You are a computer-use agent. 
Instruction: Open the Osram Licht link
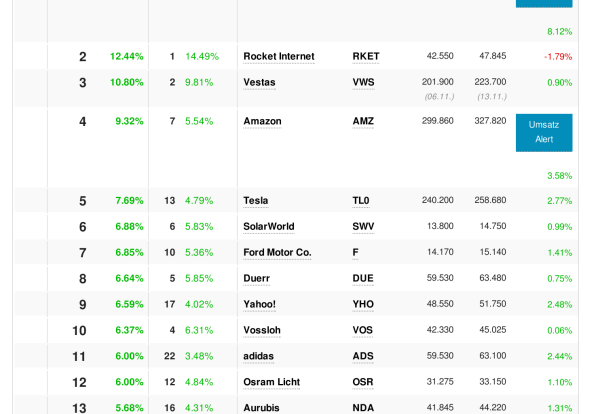272,382
